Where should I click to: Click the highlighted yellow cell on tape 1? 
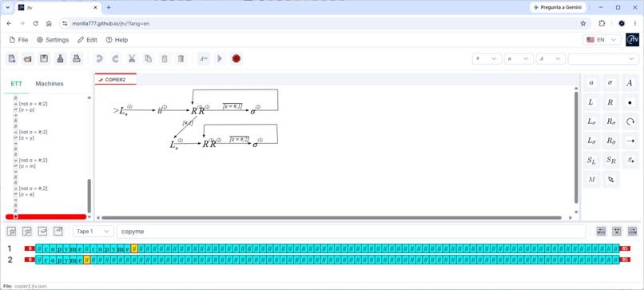coord(134,248)
